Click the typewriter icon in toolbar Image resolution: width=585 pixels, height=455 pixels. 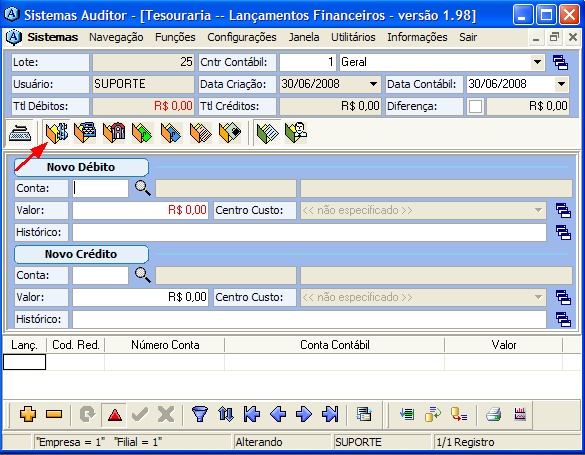(19, 133)
